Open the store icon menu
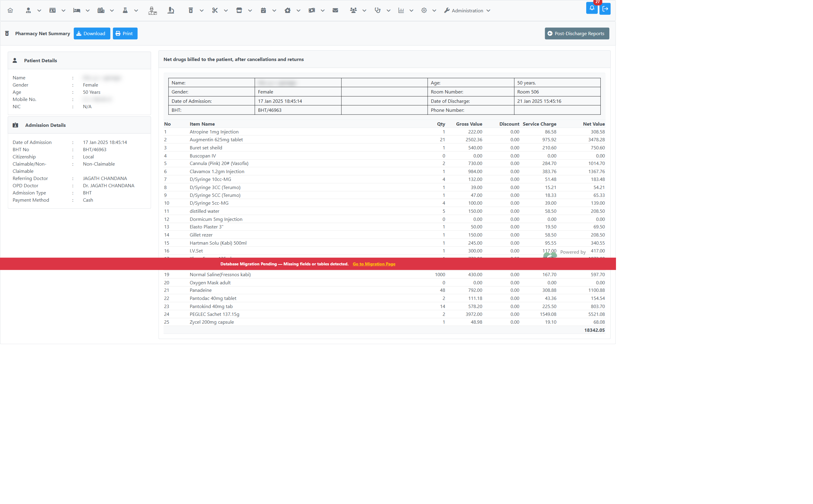The height and width of the screenshot is (504, 813). (239, 10)
